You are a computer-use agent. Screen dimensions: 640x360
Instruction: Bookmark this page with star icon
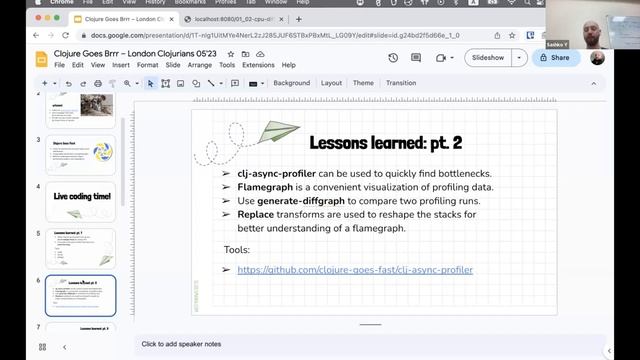coord(512,36)
